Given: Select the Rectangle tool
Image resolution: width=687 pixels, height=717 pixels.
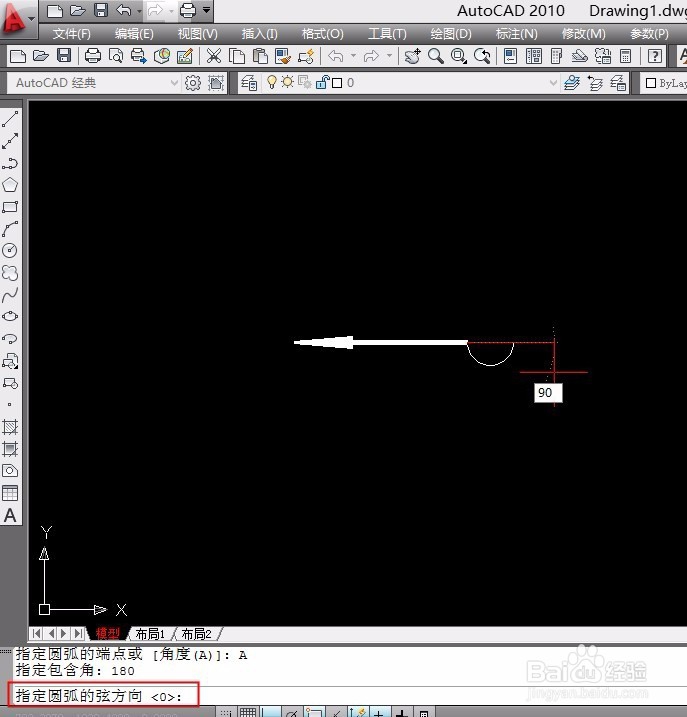Looking at the screenshot, I should tap(10, 207).
